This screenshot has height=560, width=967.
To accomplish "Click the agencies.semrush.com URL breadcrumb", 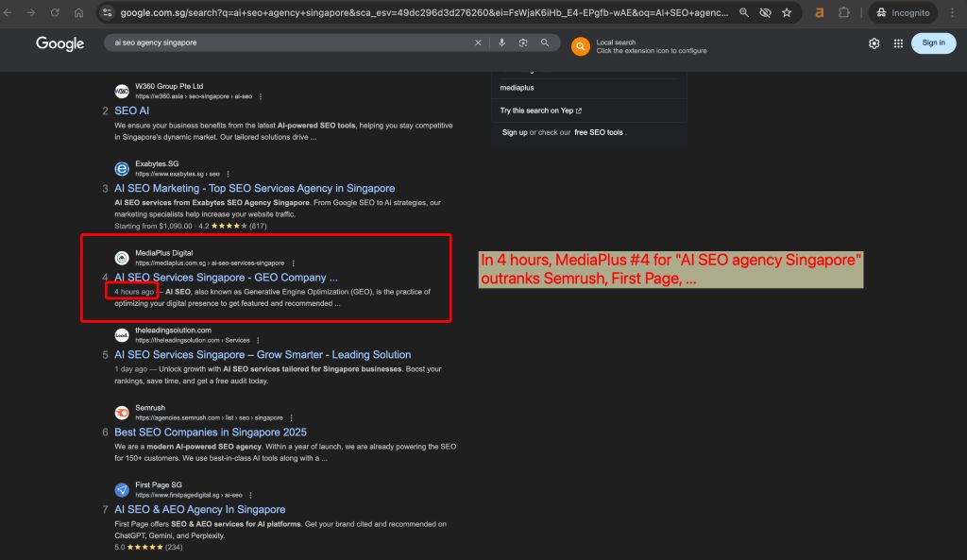I will pos(209,418).
